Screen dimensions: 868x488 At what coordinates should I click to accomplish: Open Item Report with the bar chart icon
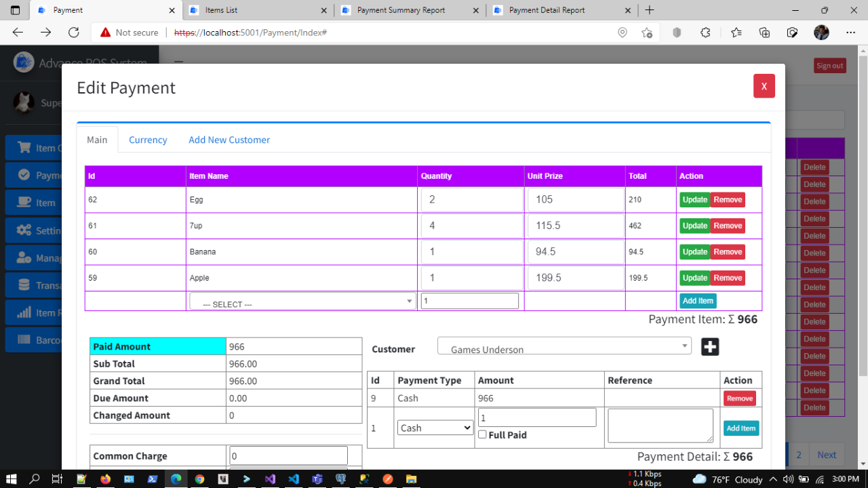[x=24, y=312]
